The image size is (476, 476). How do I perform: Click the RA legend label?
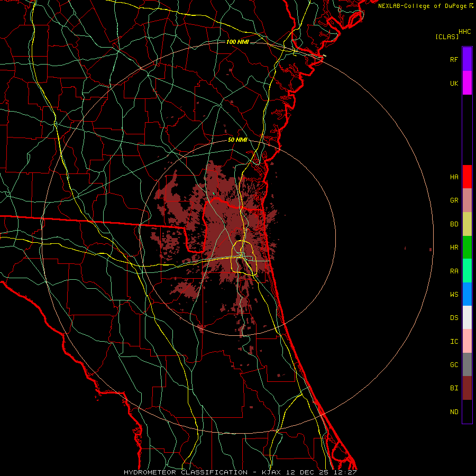(454, 271)
